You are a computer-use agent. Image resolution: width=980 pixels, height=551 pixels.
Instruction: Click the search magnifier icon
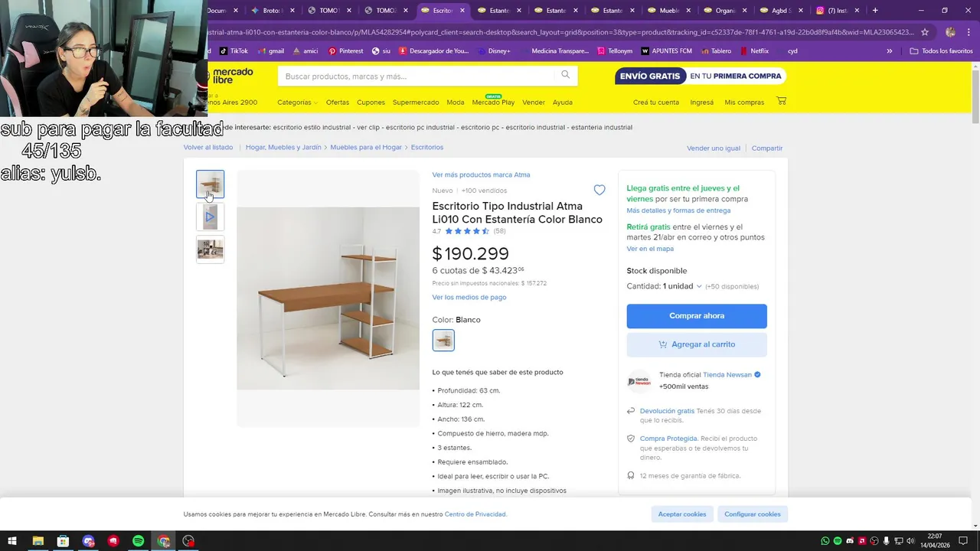566,75
